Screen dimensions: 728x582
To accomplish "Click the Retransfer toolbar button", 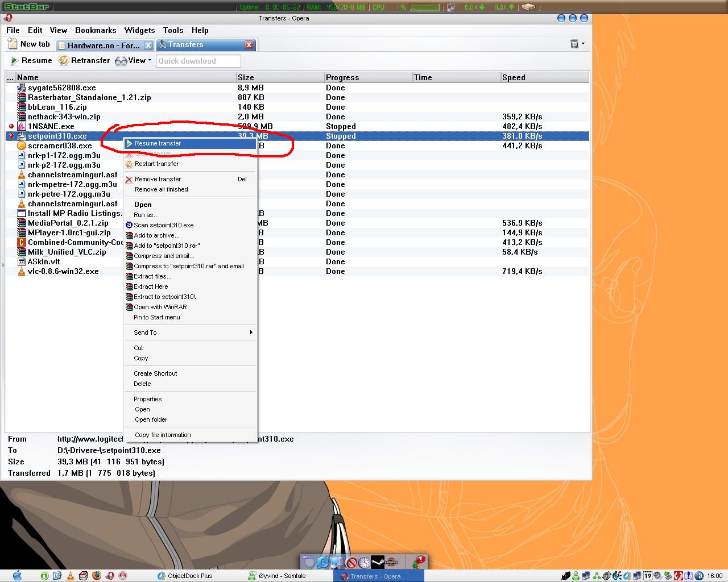I will (84, 61).
